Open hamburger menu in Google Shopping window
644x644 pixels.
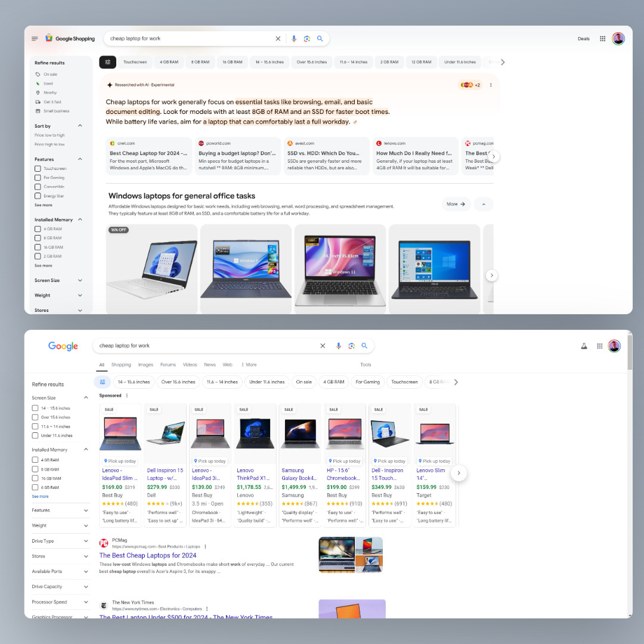pyautogui.click(x=35, y=39)
